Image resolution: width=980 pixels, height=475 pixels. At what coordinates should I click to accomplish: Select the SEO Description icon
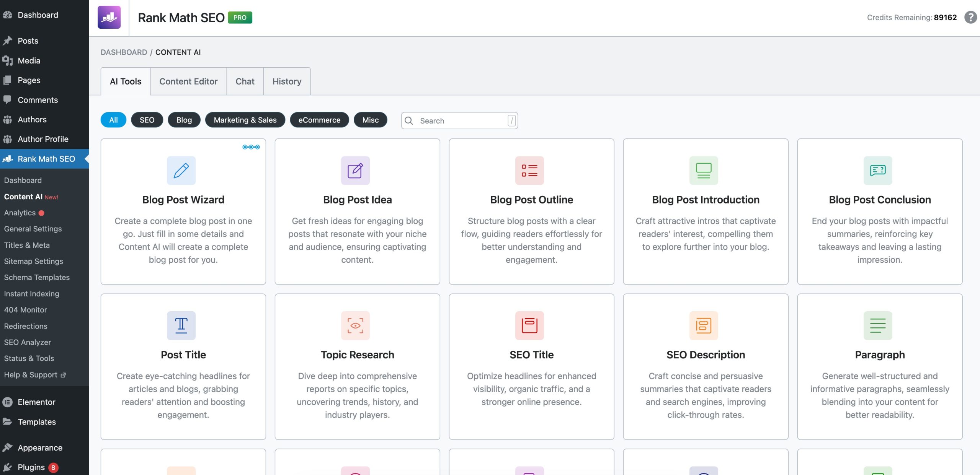[704, 325]
